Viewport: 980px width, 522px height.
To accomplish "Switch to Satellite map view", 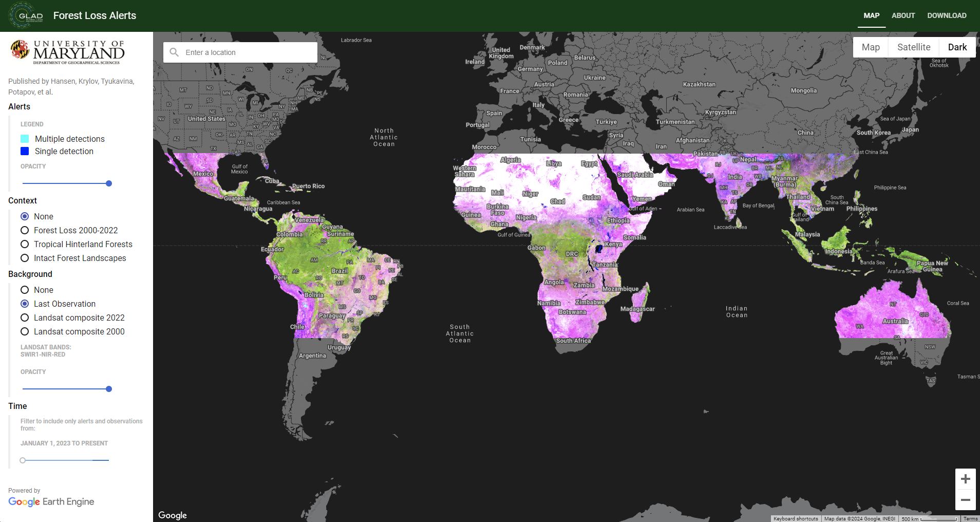I will point(913,47).
